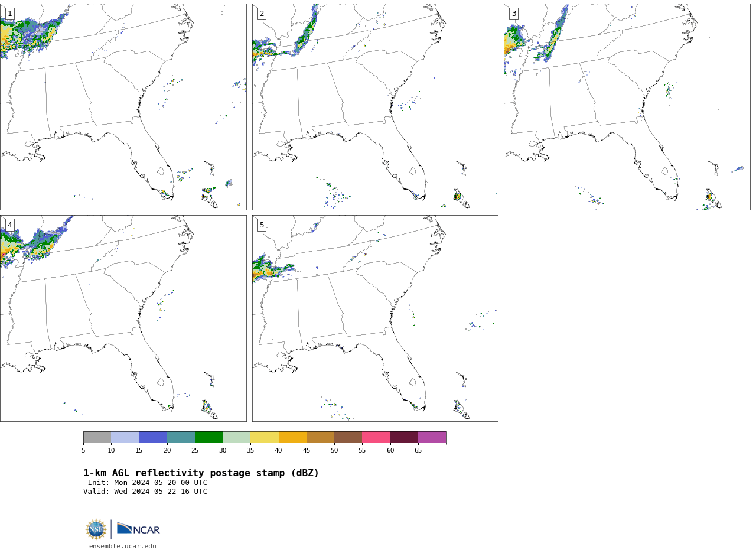Viewport: 756px width, 553px height.
Task: Click the number label on panel 2
Action: (262, 14)
